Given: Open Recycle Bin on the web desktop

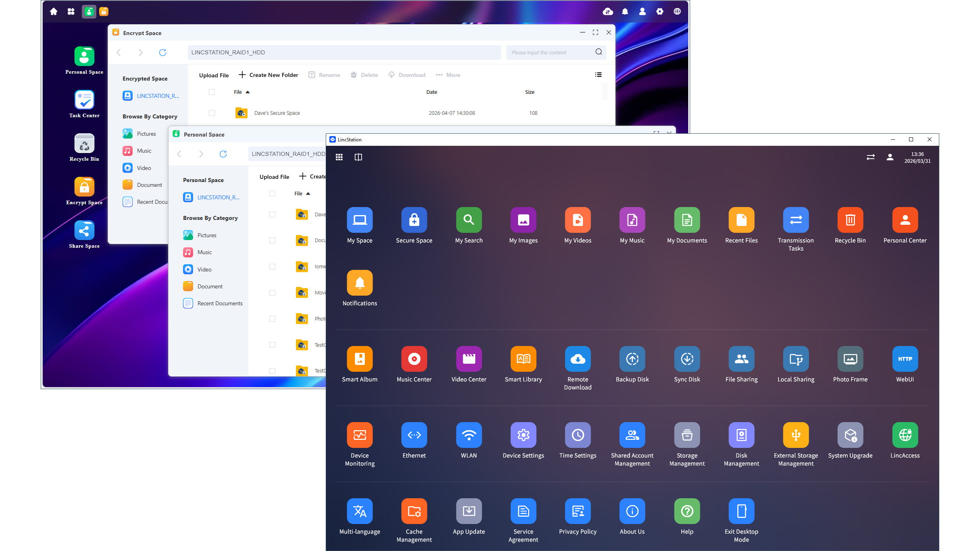Looking at the screenshot, I should point(84,143).
